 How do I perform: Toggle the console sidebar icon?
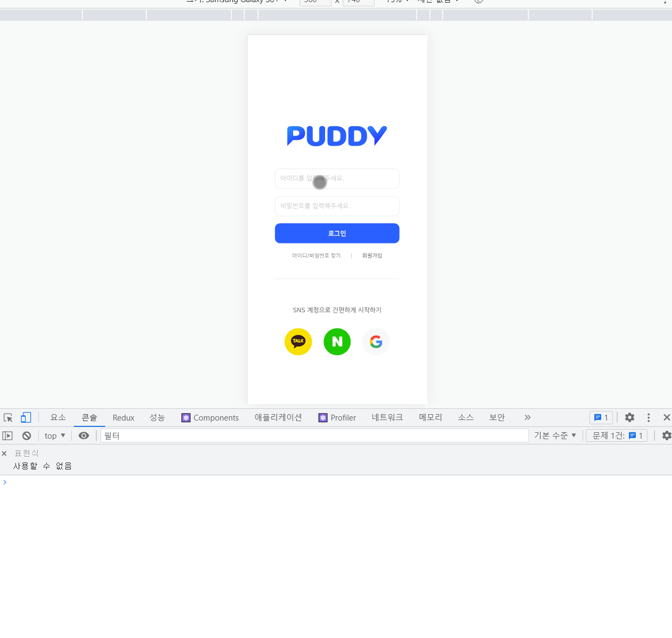coord(7,436)
